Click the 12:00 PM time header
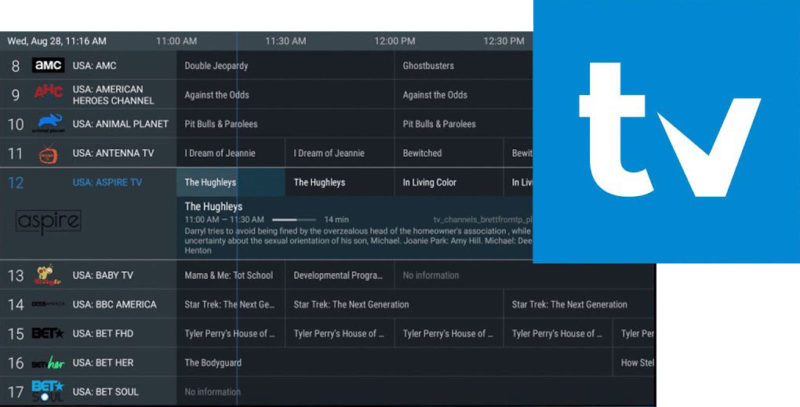This screenshot has height=407, width=800. (395, 41)
